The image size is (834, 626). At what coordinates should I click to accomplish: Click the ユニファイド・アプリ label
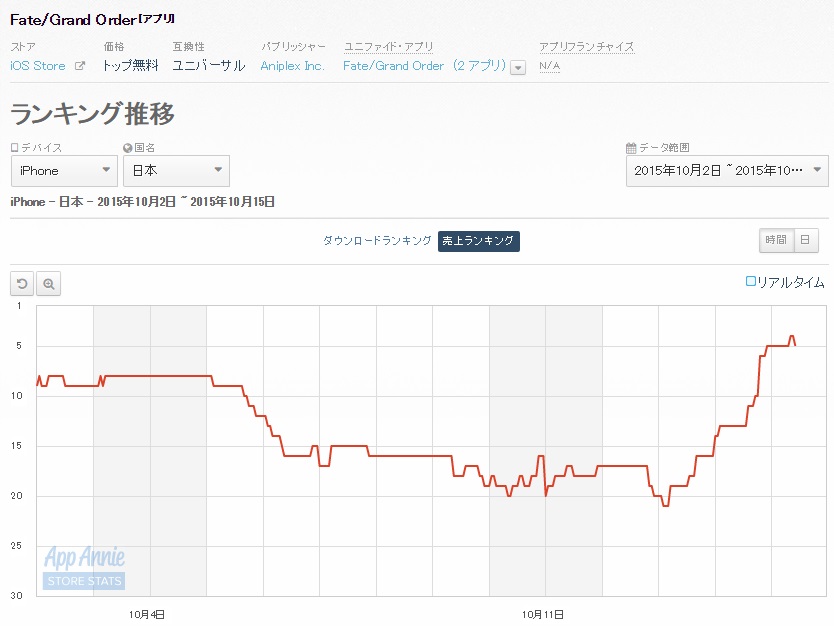[x=389, y=47]
